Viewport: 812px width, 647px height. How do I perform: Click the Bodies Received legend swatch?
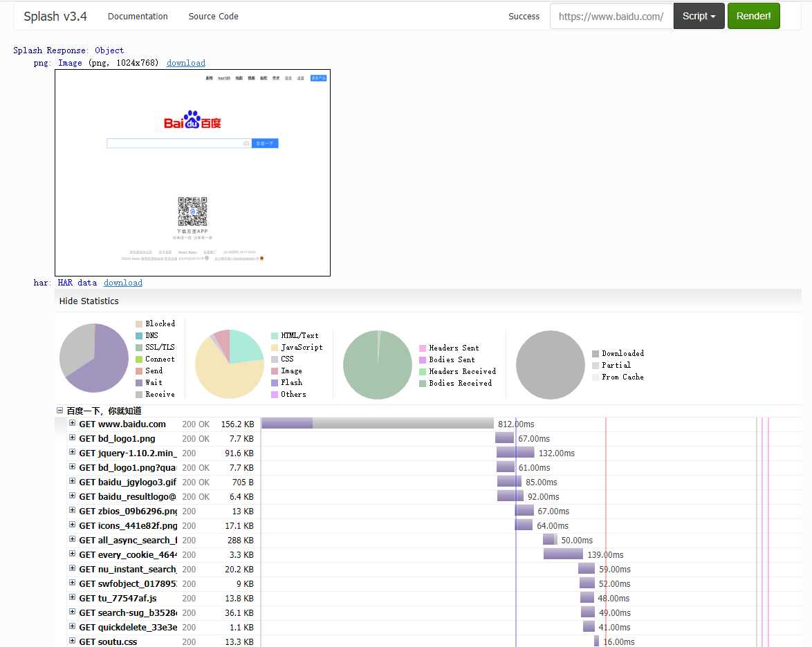click(423, 384)
